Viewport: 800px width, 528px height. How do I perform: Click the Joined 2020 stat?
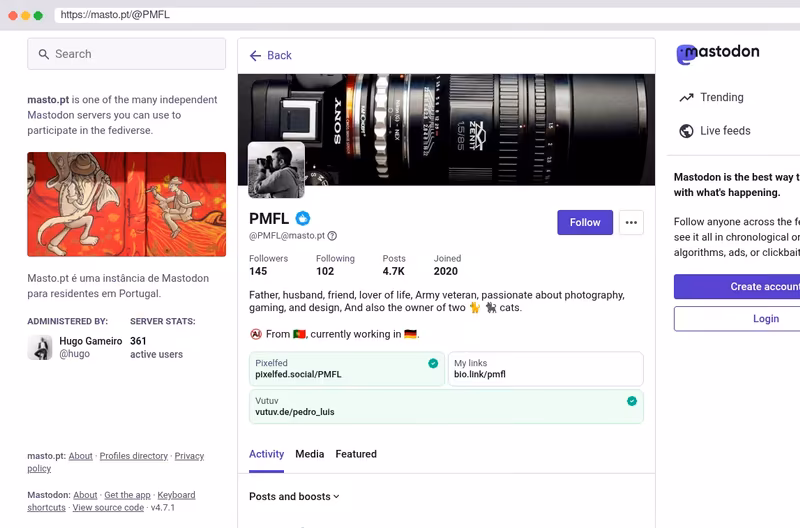pyautogui.click(x=447, y=265)
